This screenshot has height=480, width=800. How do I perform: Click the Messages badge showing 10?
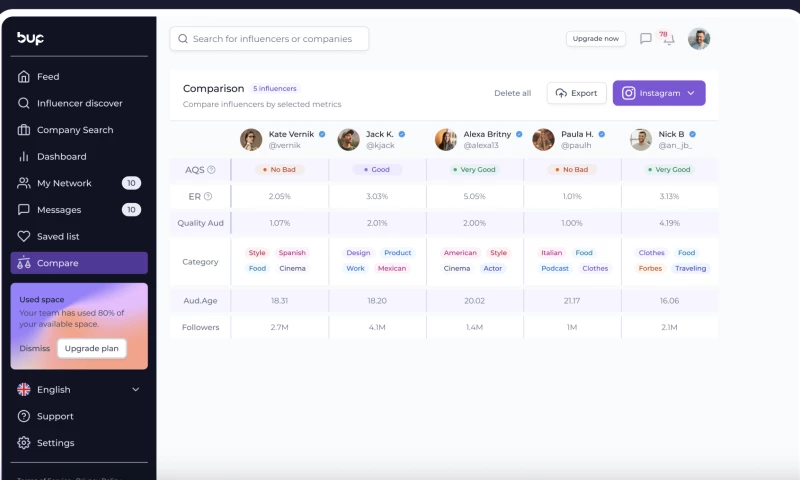[131, 210]
